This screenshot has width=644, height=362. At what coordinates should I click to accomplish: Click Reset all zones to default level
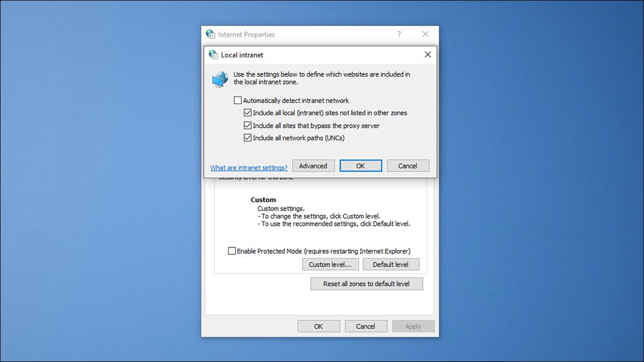click(367, 284)
